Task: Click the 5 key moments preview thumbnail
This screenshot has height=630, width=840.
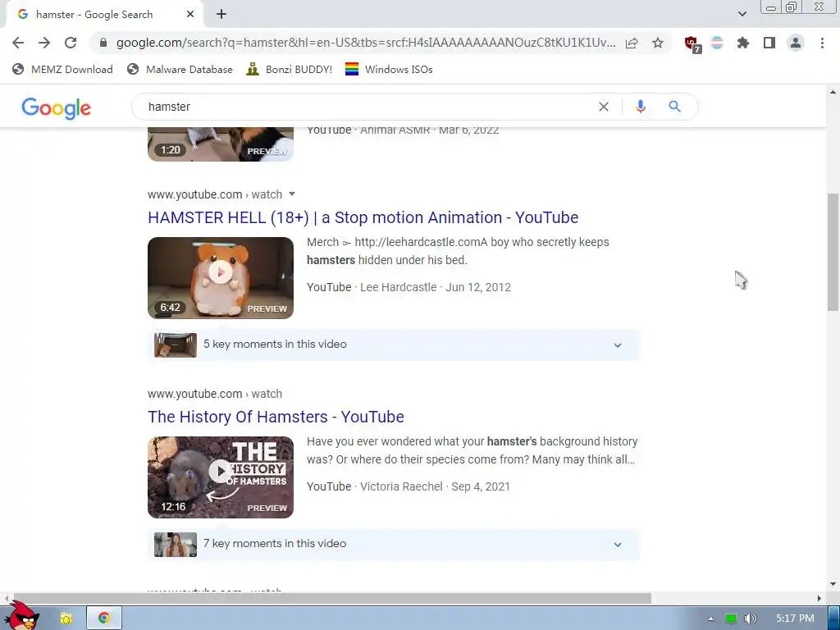Action: 176,345
